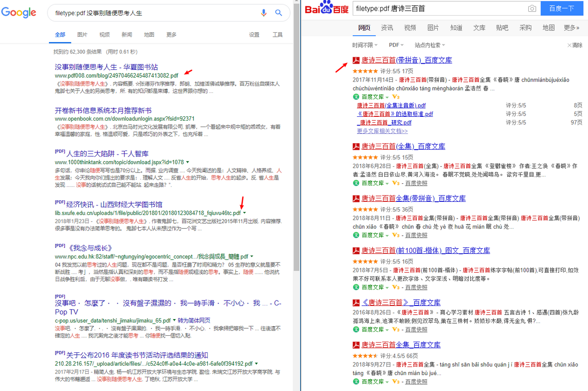Click the V3 badge under the 2018年7月5日 result
The height and width of the screenshot is (391, 588).
[x=396, y=287]
